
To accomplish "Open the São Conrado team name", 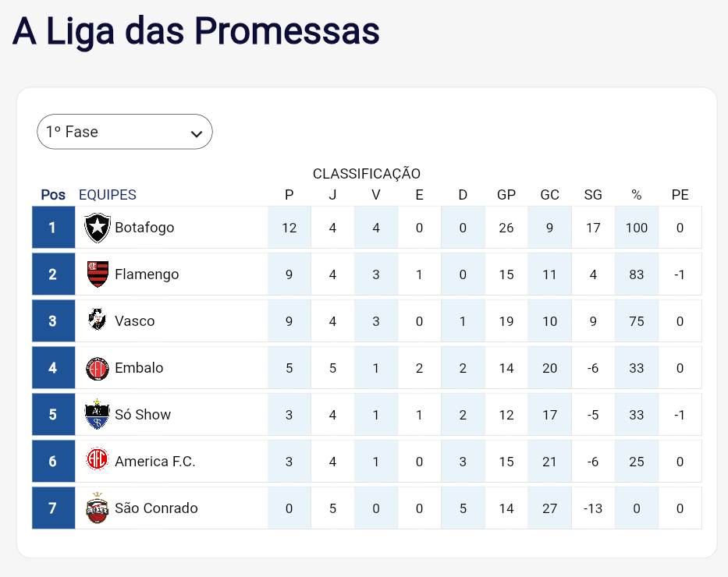I will coord(156,508).
